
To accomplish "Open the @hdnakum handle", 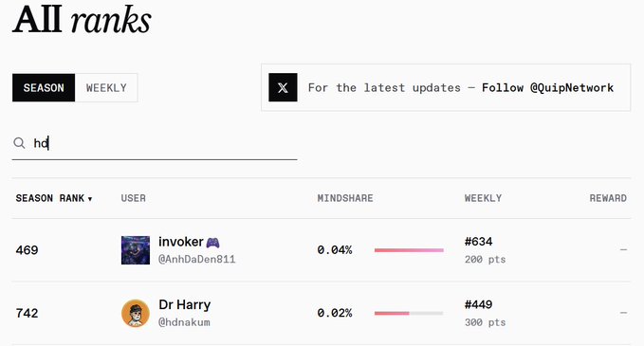I will 184,322.
